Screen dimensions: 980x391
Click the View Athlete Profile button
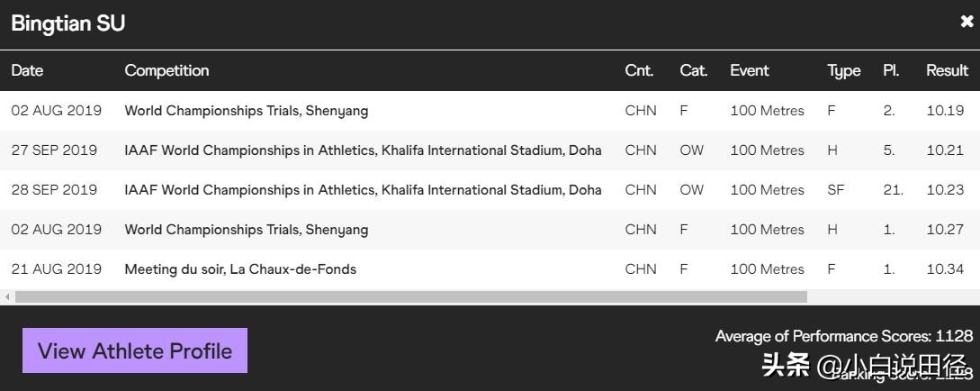point(135,350)
